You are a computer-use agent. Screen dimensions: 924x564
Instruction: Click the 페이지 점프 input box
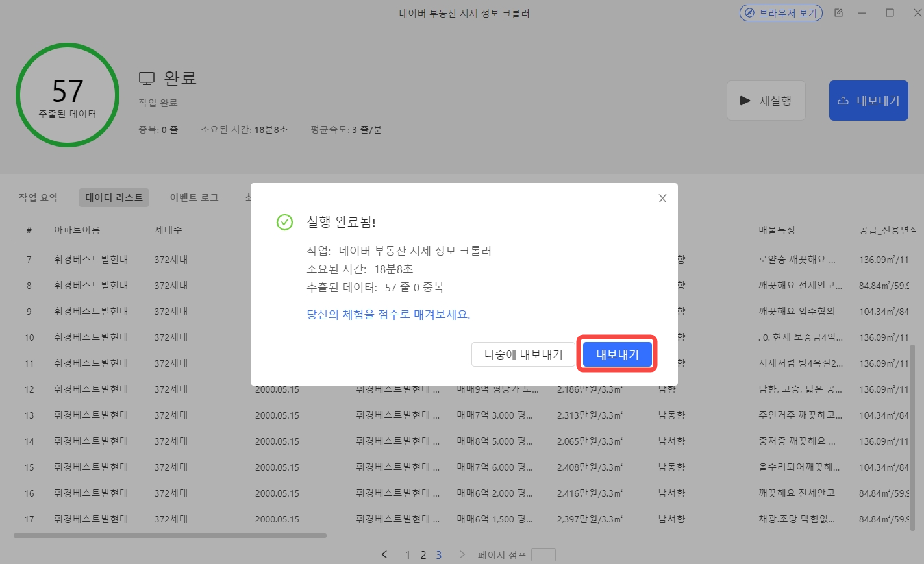(x=543, y=555)
